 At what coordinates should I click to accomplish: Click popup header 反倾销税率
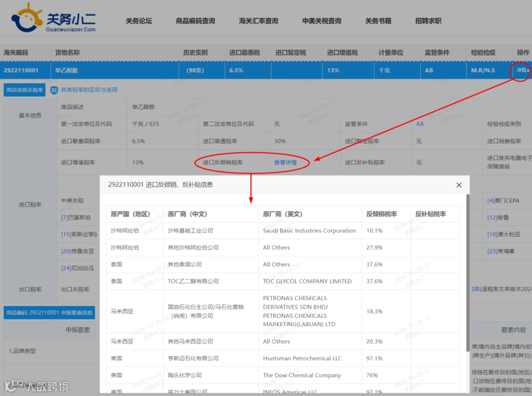point(381,215)
